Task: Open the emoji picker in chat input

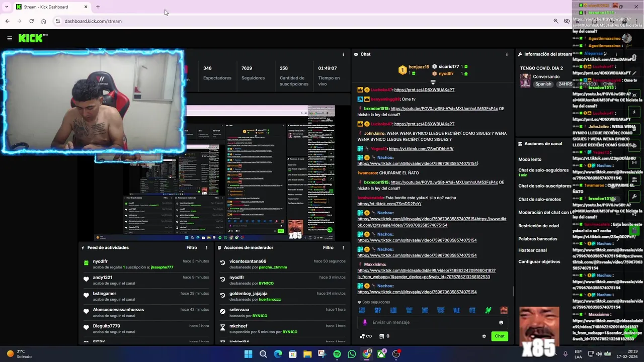Action: (501, 322)
